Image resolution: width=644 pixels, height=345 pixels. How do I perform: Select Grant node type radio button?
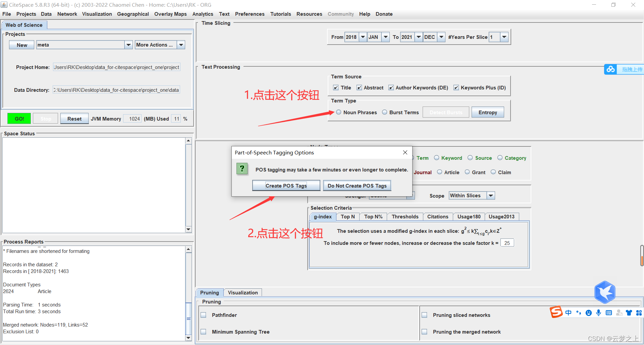(x=467, y=172)
